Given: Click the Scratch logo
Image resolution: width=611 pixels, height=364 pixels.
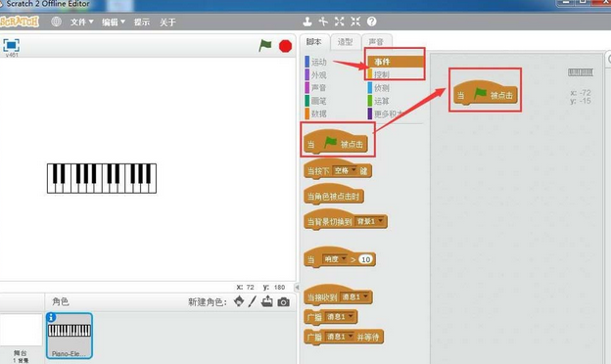Looking at the screenshot, I should (x=20, y=22).
